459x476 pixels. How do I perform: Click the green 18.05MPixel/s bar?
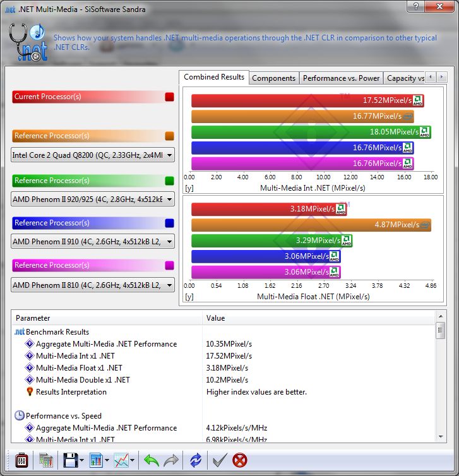(311, 132)
